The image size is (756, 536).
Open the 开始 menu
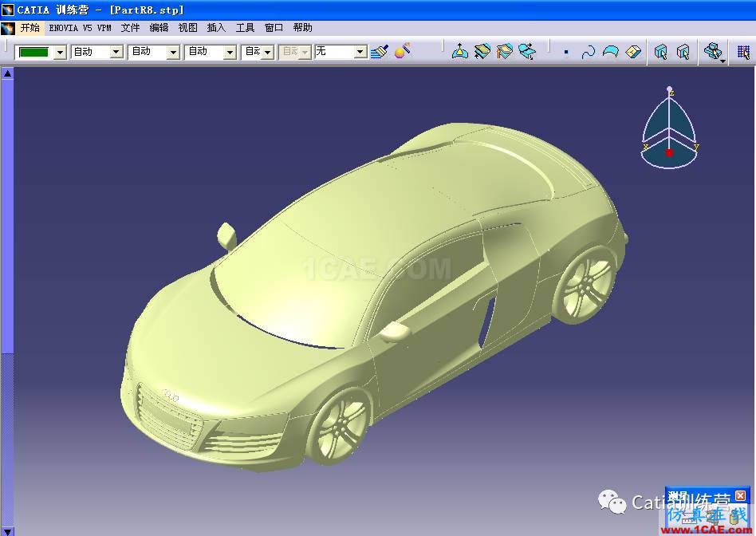30,28
